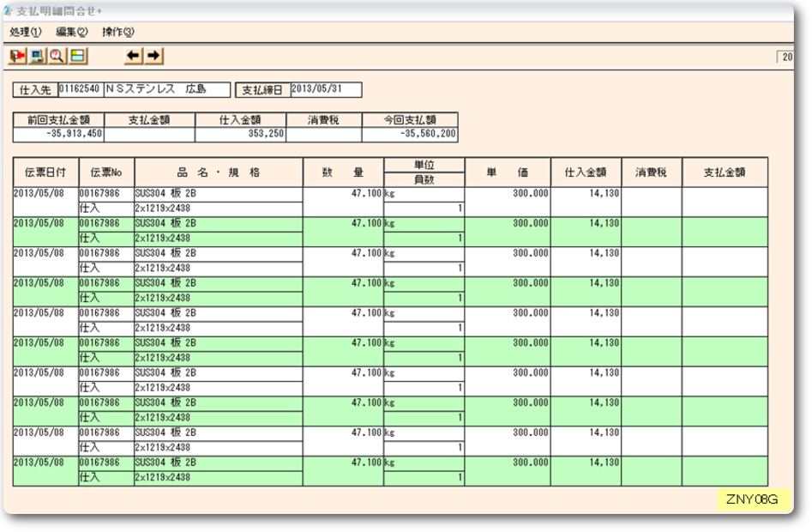Click the 前回支払金額 summary header
Image resolution: width=812 pixels, height=532 pixels.
(x=58, y=119)
